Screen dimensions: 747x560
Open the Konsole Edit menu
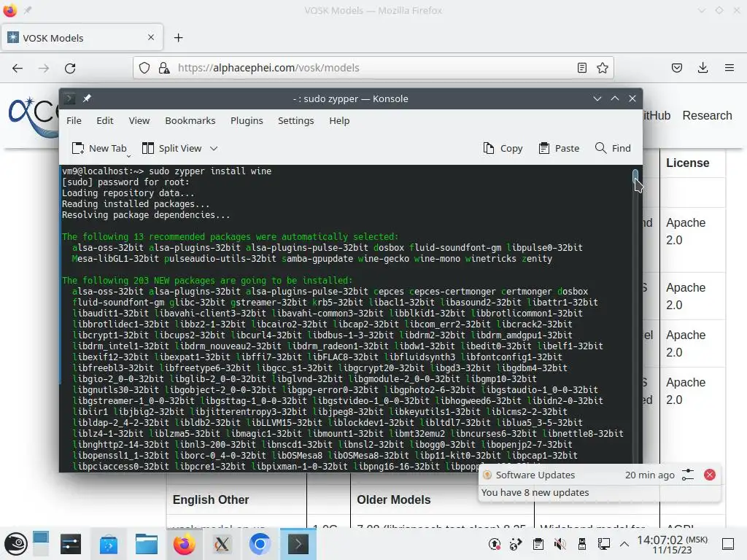point(105,120)
